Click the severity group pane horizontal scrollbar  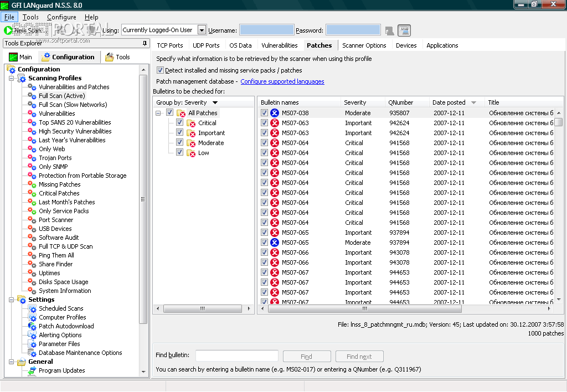[203, 309]
